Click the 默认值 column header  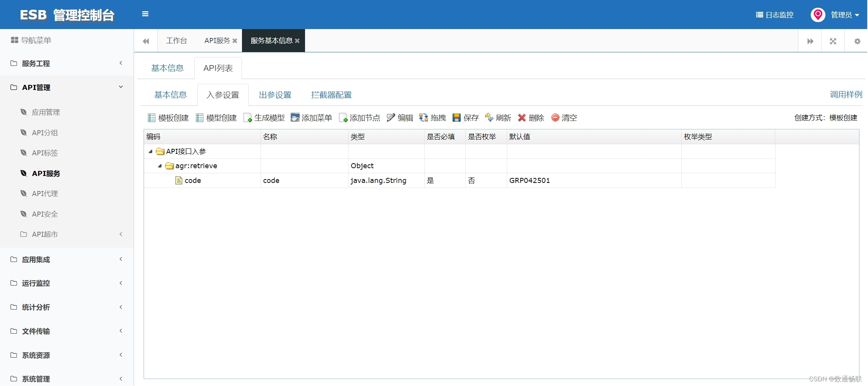(594, 137)
